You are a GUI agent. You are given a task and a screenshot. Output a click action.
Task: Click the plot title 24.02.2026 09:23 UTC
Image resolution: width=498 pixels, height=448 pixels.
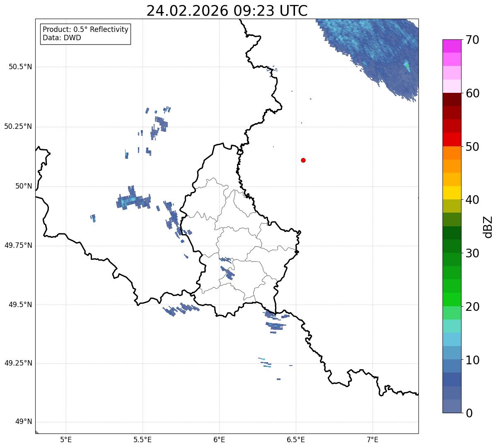click(227, 11)
